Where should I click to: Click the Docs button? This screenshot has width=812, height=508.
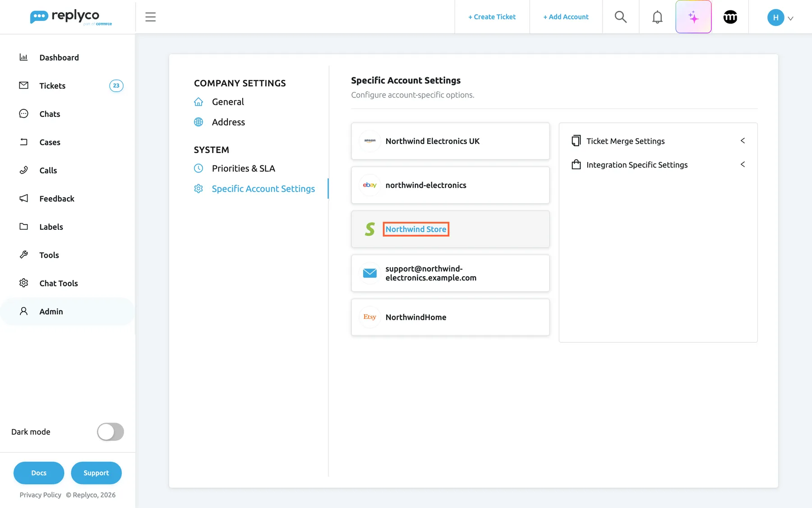pyautogui.click(x=39, y=473)
